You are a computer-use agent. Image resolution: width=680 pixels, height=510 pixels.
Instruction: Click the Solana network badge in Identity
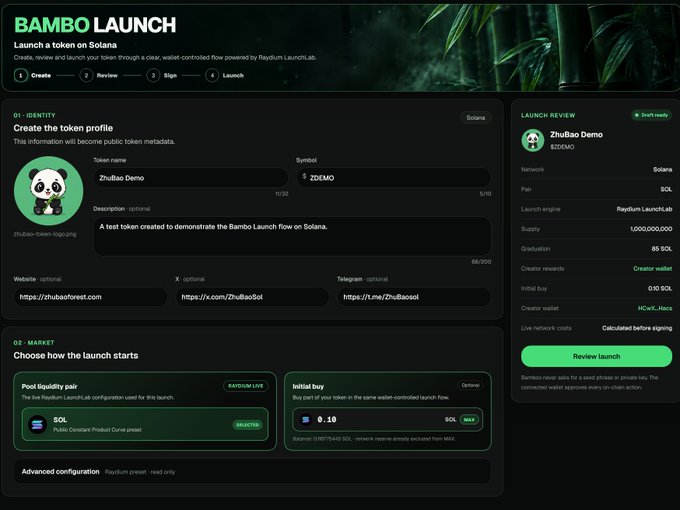[x=476, y=118]
